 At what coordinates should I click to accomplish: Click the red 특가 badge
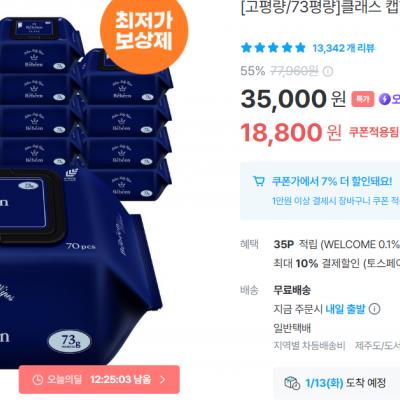coord(363,99)
